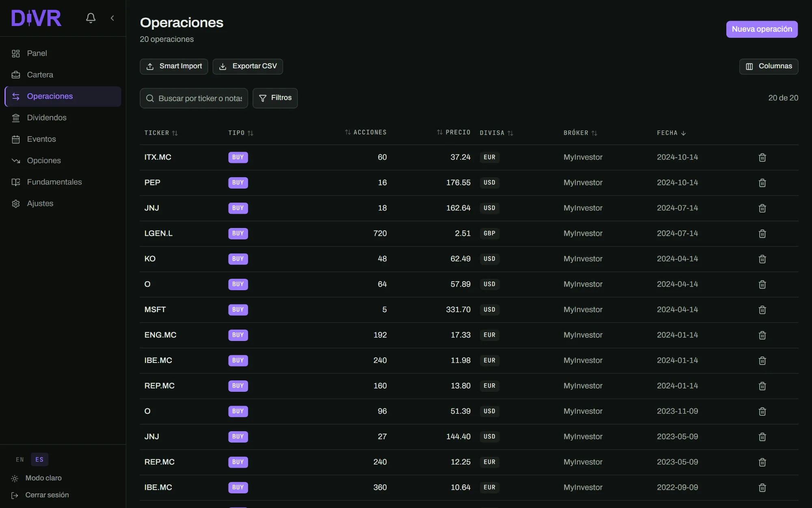Click the LGEN.L ticker cell
This screenshot has height=508, width=812.
(158, 233)
